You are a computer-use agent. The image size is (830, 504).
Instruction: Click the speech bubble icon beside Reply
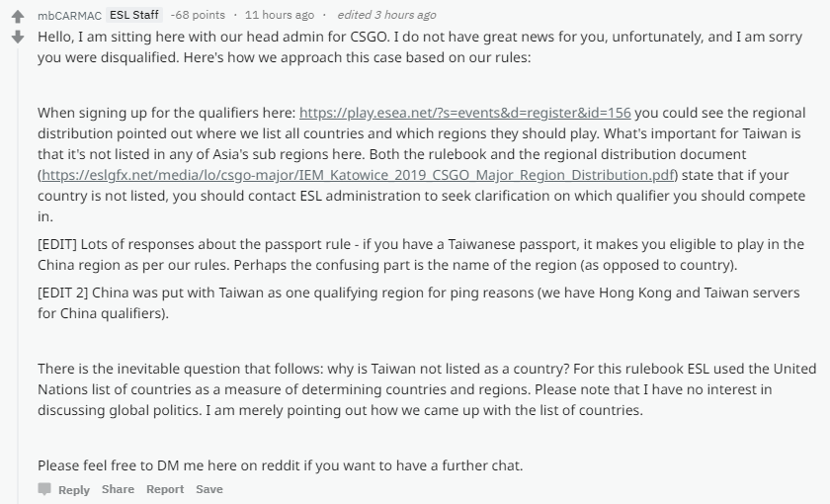pos(45,488)
